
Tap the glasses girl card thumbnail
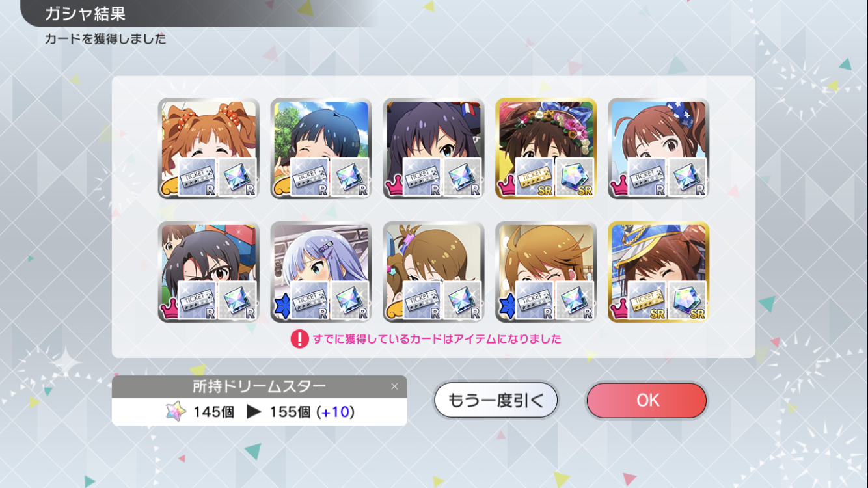click(209, 271)
